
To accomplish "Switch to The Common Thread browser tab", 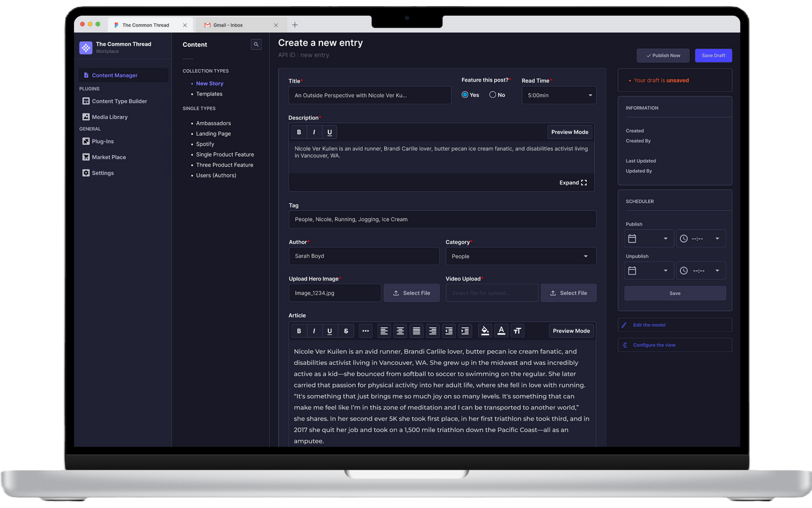I will [x=150, y=25].
